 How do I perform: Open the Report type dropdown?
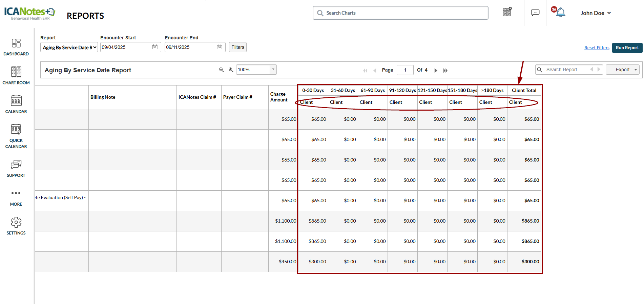[x=69, y=47]
